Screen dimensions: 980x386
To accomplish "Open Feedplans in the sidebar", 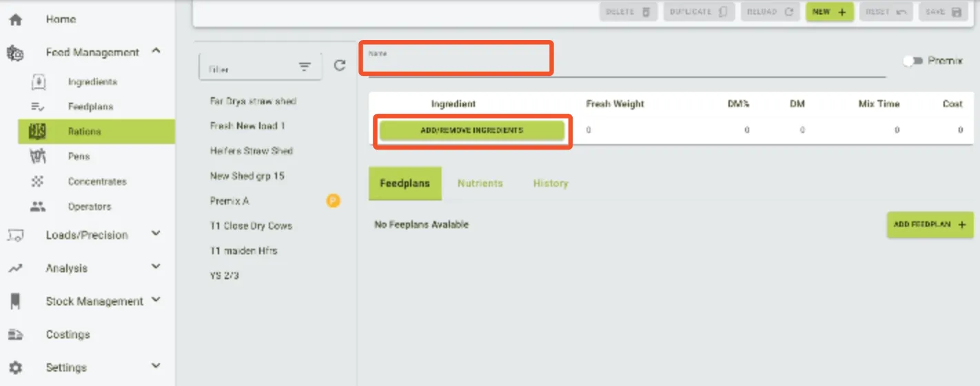I will 90,107.
